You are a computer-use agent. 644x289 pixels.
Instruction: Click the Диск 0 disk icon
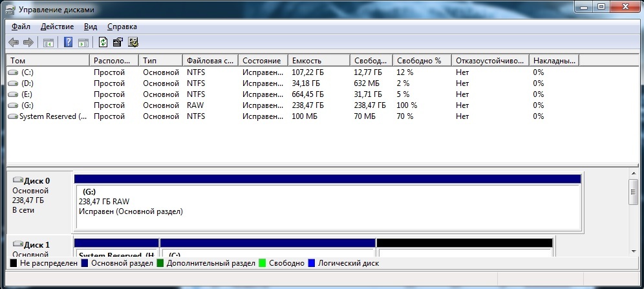tap(18, 180)
